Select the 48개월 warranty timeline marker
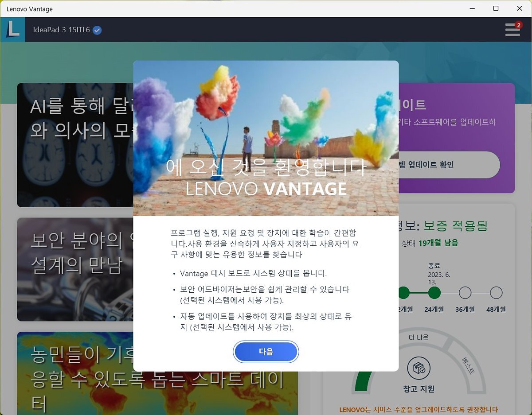 point(496,293)
